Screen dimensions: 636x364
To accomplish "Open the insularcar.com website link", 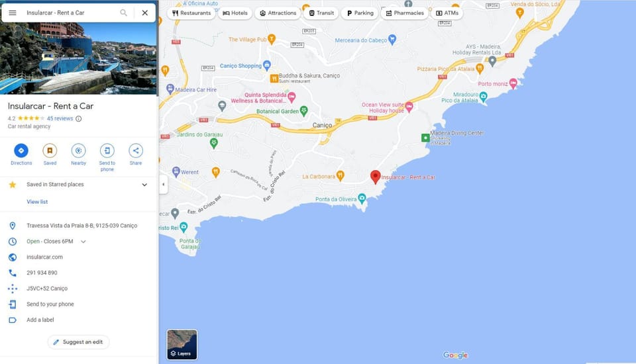I will 44,257.
